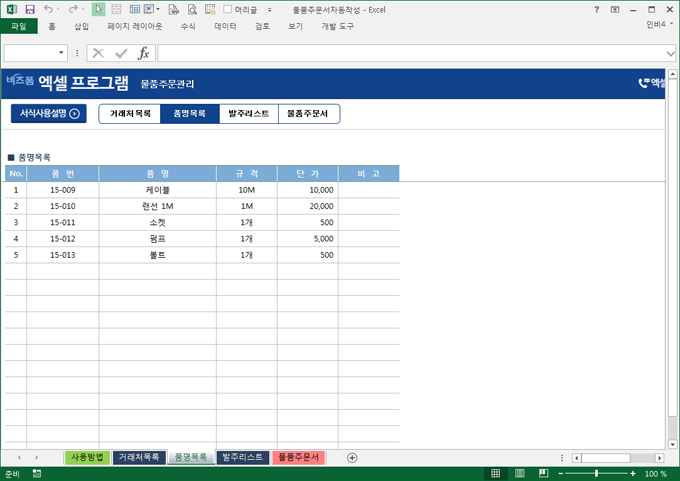Switch to Page Layout view icon

click(x=520, y=473)
